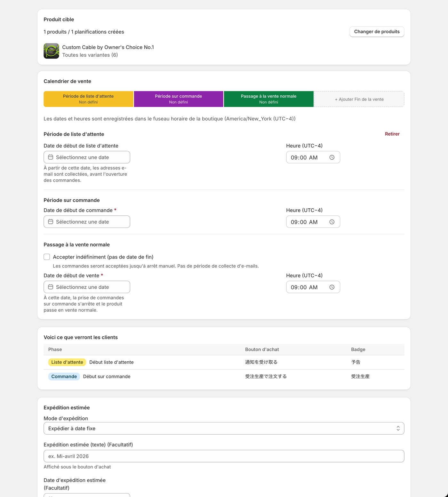Click the order start time field
This screenshot has width=448, height=497.
[313, 222]
